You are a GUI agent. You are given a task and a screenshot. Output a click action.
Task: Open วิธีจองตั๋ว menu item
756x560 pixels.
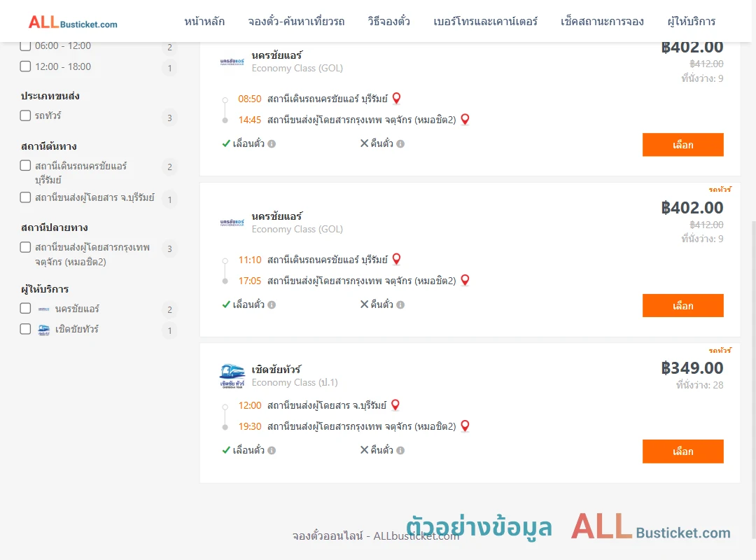click(x=388, y=21)
